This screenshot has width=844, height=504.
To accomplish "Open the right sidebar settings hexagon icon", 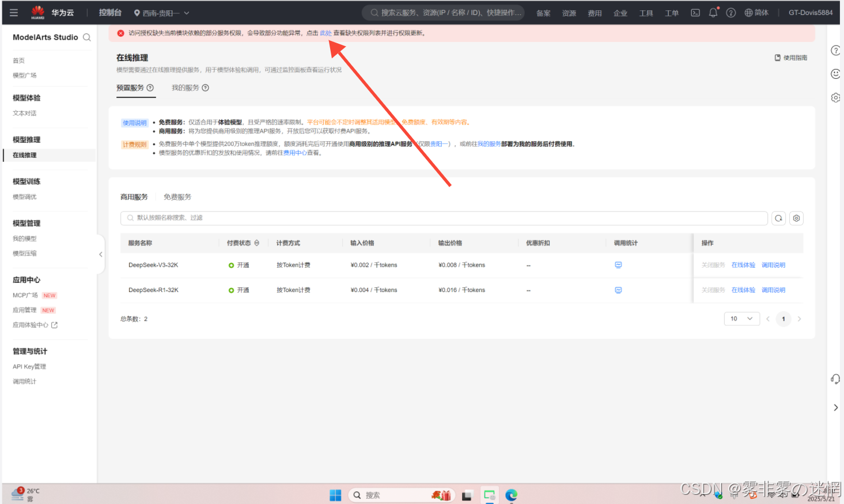I will pos(835,97).
